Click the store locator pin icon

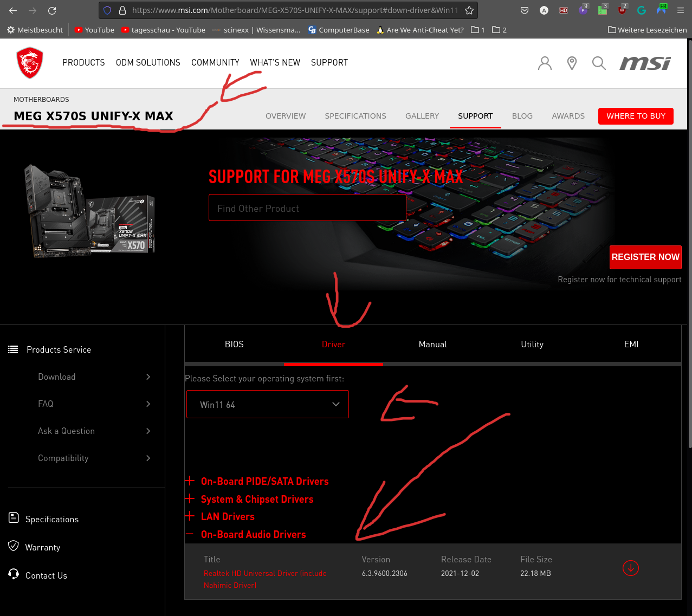[572, 63]
